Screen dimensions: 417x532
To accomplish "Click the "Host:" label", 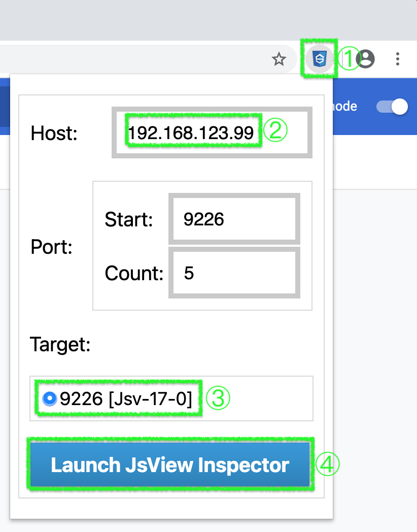I will 54,134.
